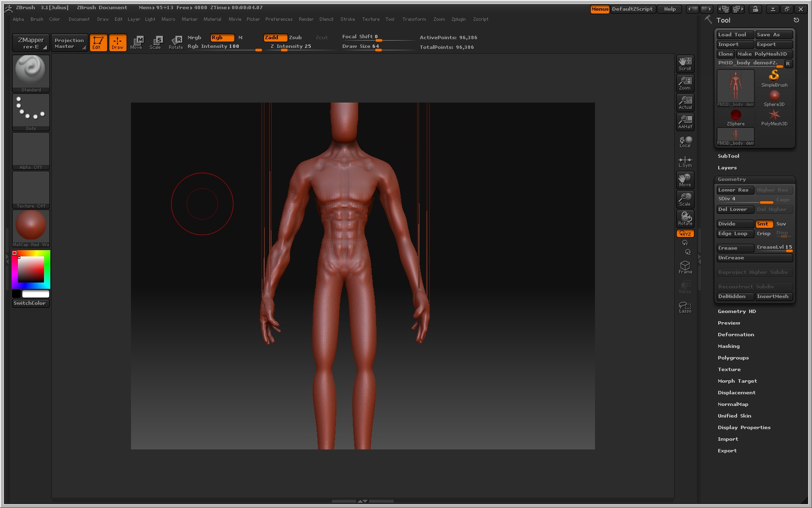Expand the Masking section

[728, 346]
